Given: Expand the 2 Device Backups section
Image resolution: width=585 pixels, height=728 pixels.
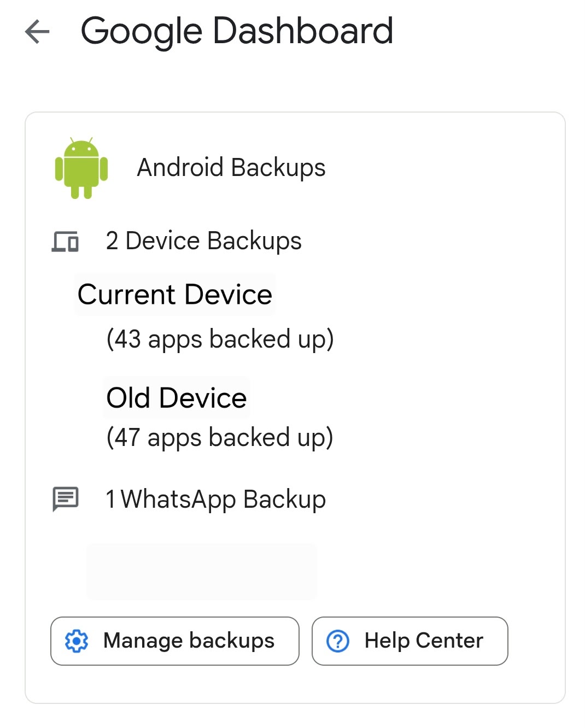Looking at the screenshot, I should pyautogui.click(x=203, y=241).
